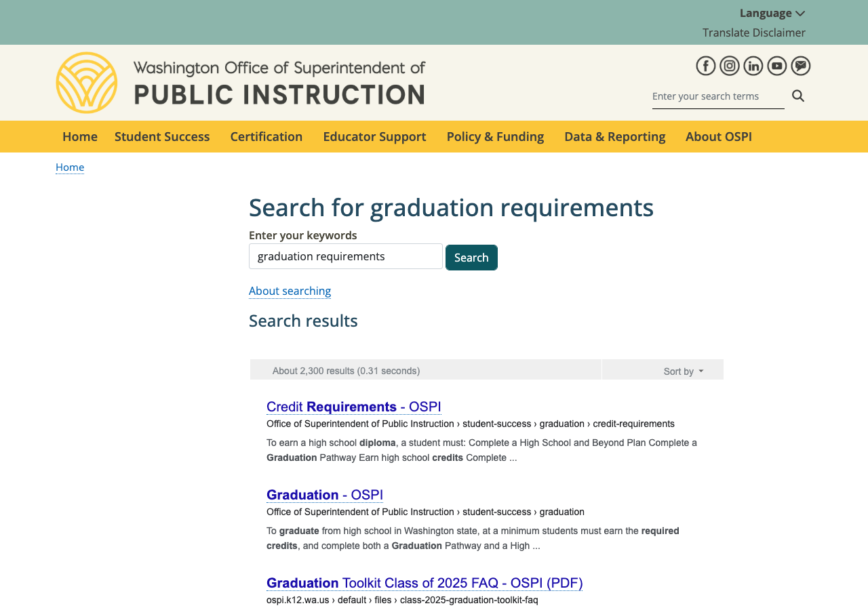This screenshot has height=610, width=868.
Task: Click the Search for graduation requirements heading
Action: (x=451, y=207)
